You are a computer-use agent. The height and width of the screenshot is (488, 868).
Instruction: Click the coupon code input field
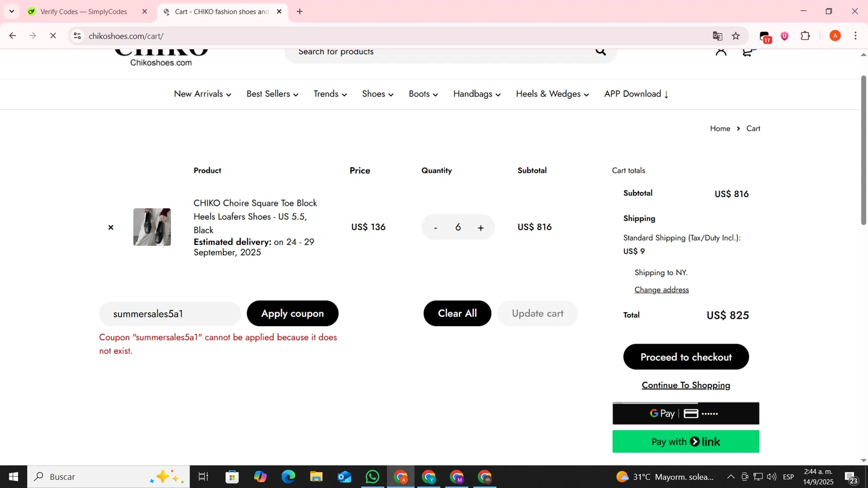(170, 313)
